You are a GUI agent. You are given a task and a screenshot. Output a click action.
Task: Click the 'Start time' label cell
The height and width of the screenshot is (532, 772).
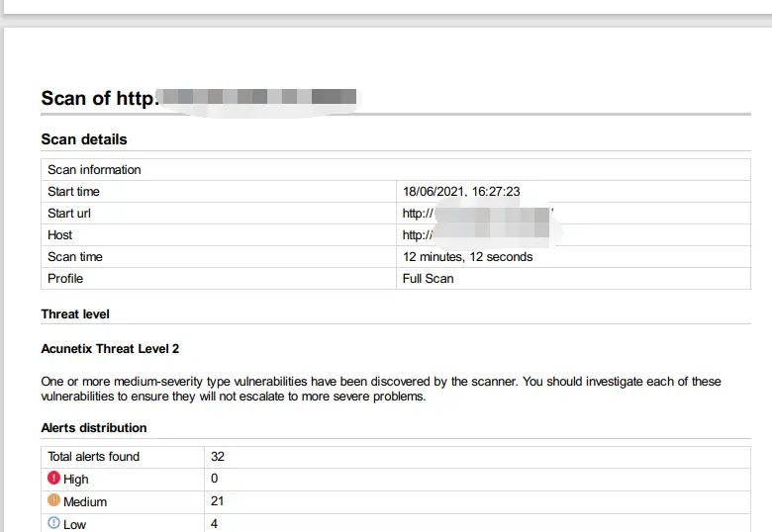(x=219, y=191)
